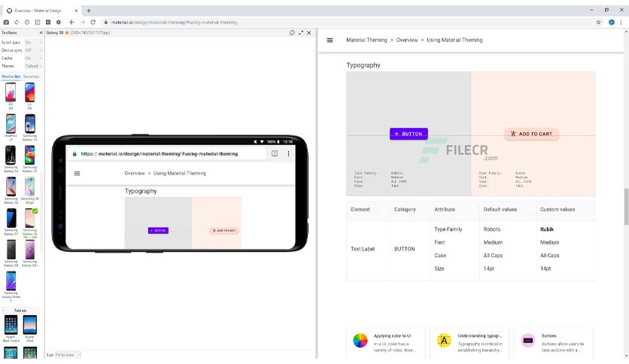Click the tab counter icon in the phone browser
Screen dimensions: 629x364
click(x=275, y=153)
